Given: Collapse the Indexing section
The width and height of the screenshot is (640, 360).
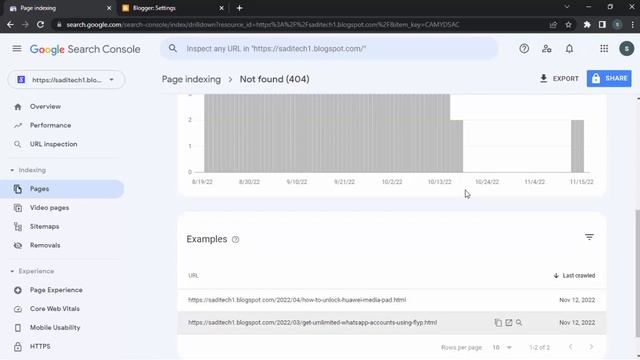Looking at the screenshot, I should (x=28, y=170).
